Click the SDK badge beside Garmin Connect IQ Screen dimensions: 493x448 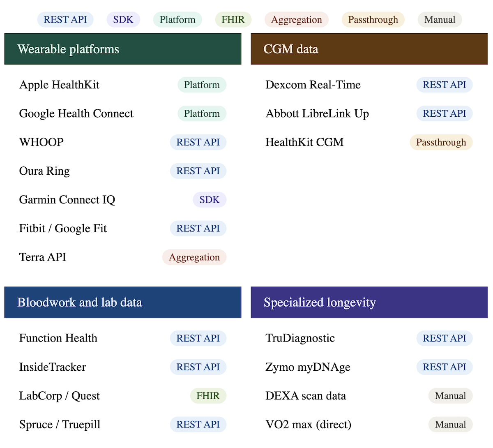pyautogui.click(x=210, y=200)
